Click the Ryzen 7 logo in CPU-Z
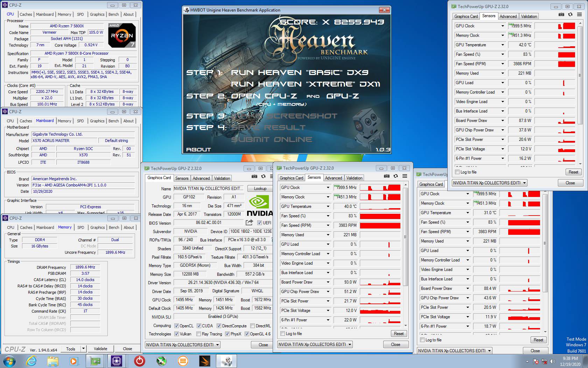The height and width of the screenshot is (368, 588). point(122,35)
